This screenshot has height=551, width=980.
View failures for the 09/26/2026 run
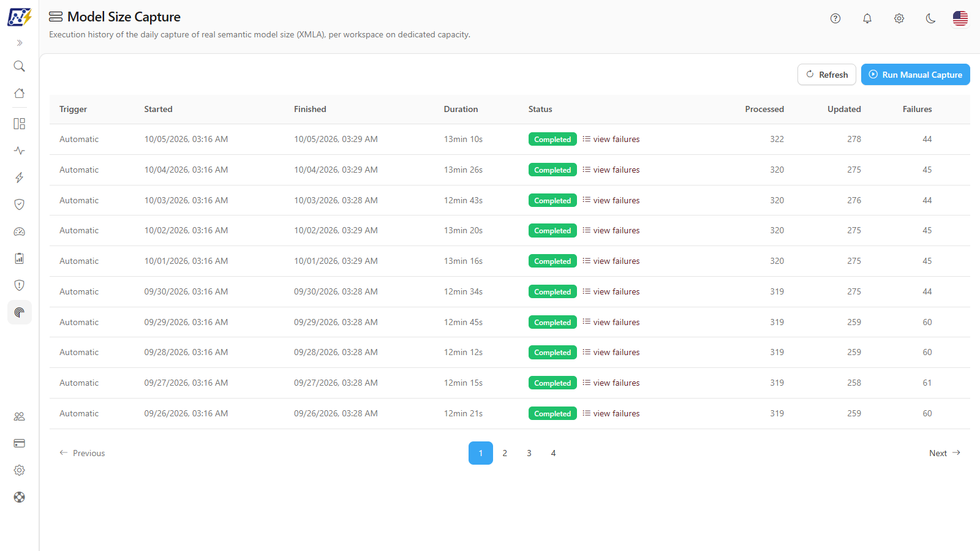point(611,413)
